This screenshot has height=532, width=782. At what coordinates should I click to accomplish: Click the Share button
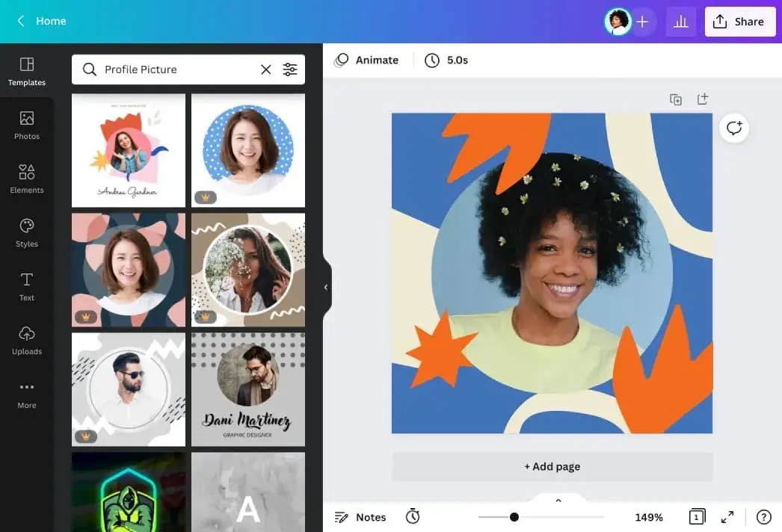tap(739, 22)
